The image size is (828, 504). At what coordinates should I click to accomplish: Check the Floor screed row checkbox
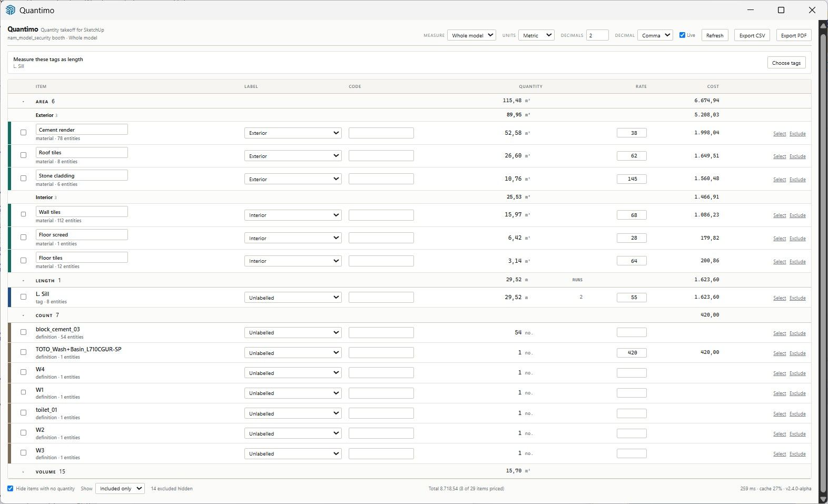(x=23, y=238)
